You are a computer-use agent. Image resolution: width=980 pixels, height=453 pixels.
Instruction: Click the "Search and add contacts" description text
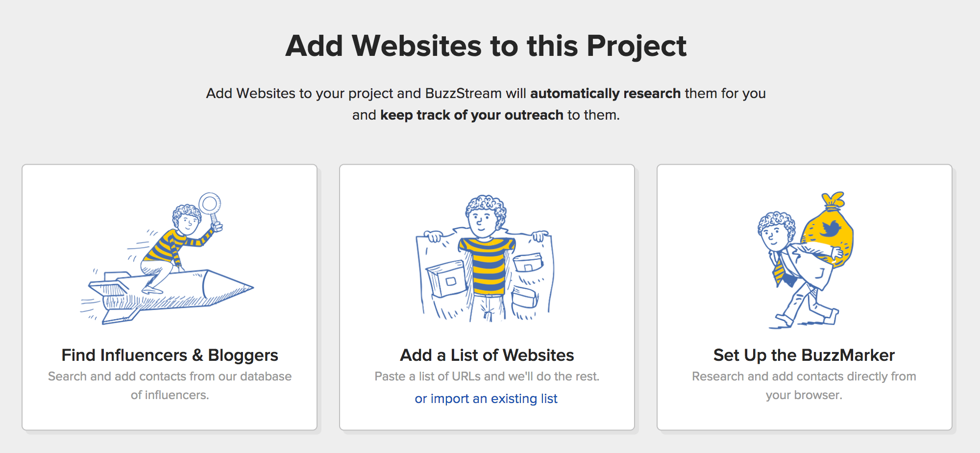click(170, 377)
